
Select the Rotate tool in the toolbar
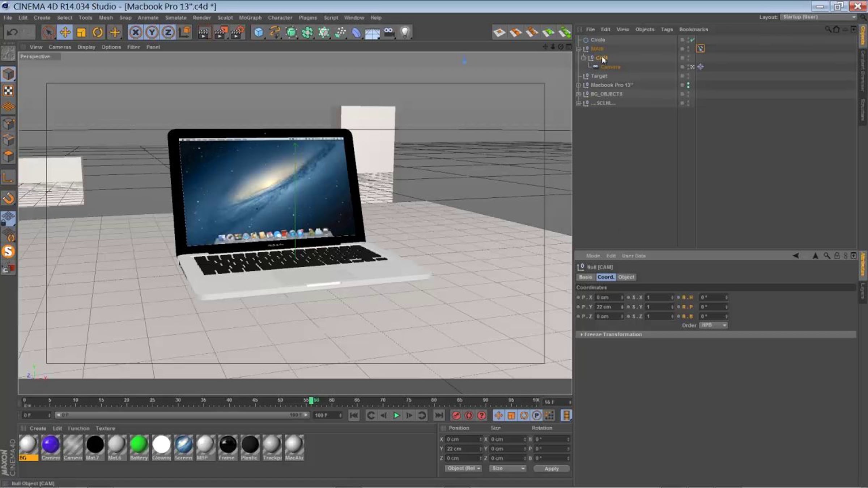[x=98, y=33]
